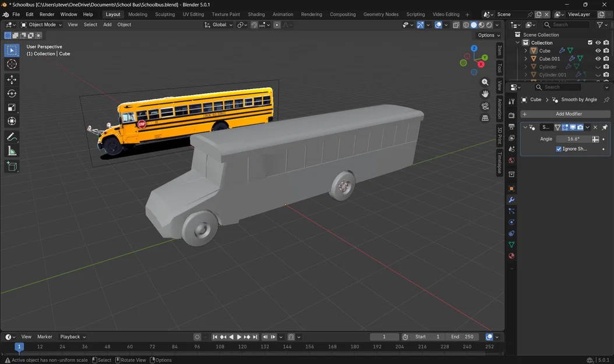The image size is (614, 364).
Task: Switch to the Modeling workspace tab
Action: 138,15
